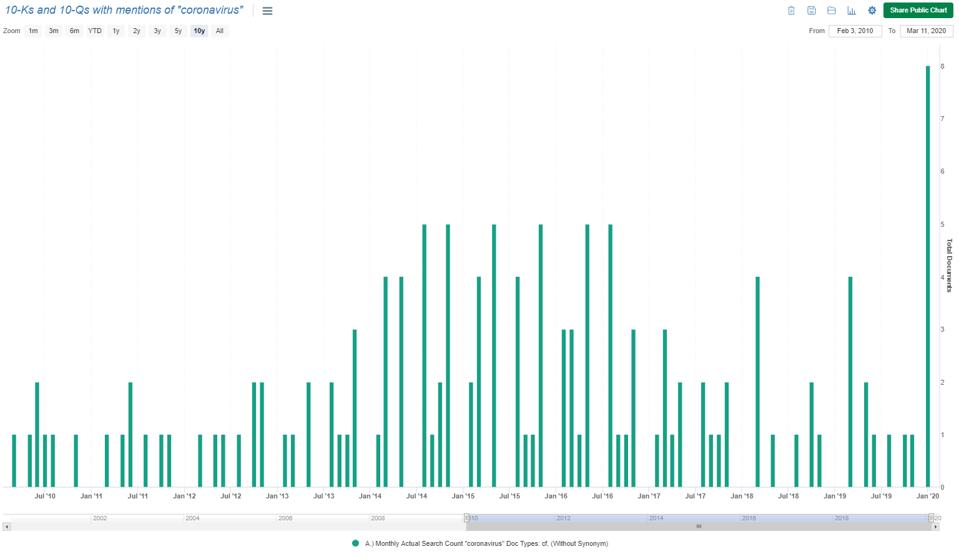
Task: Select the YTD zoom range
Action: [x=95, y=31]
